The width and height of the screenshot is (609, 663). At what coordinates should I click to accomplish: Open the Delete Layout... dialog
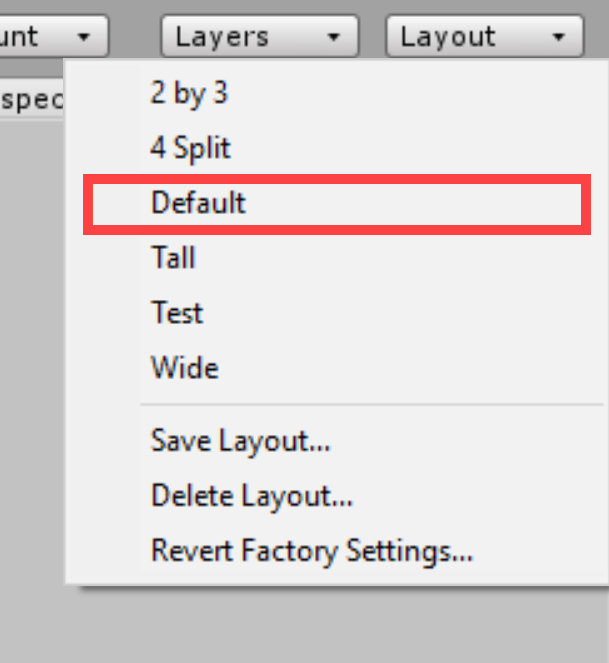point(252,495)
